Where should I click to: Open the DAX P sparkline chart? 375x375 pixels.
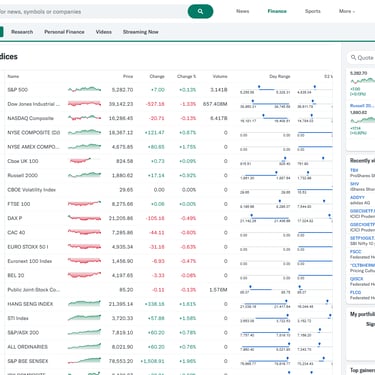[84, 218]
